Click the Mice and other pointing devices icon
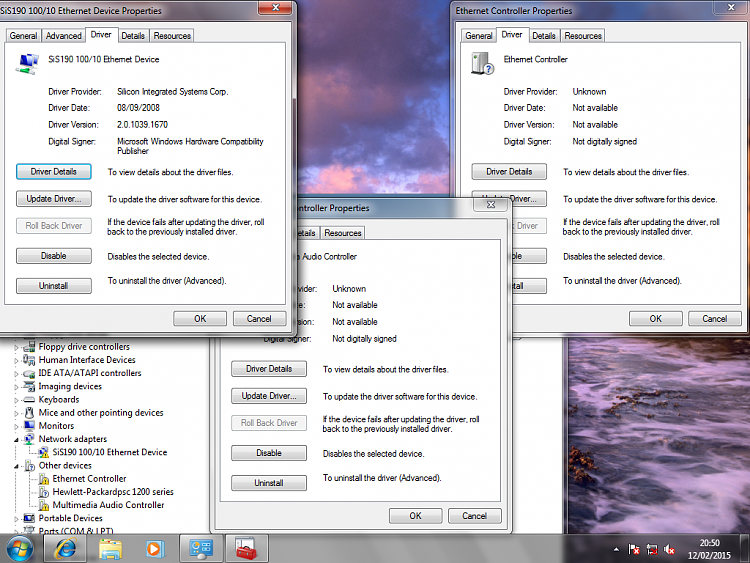Image resolution: width=750 pixels, height=563 pixels. (29, 413)
